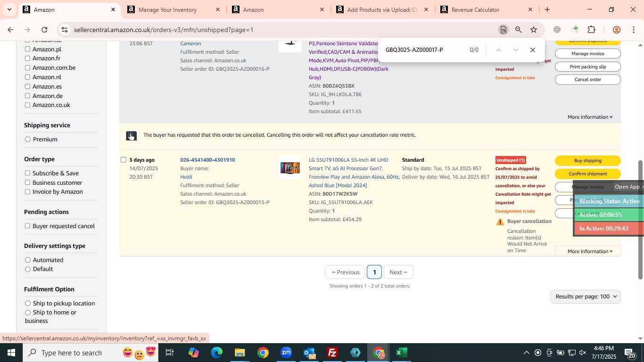Tick the Amazon.pl marketplace checkbox

(x=27, y=49)
